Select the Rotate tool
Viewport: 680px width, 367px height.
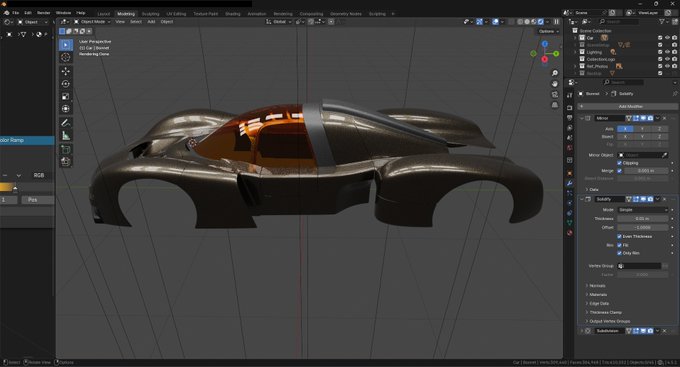click(65, 84)
